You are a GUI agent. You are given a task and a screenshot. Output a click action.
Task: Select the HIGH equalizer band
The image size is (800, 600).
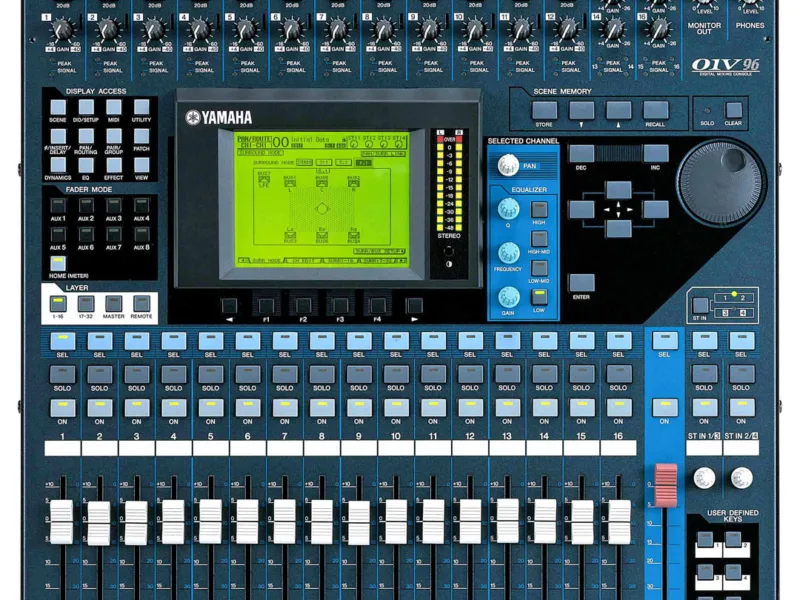click(539, 210)
